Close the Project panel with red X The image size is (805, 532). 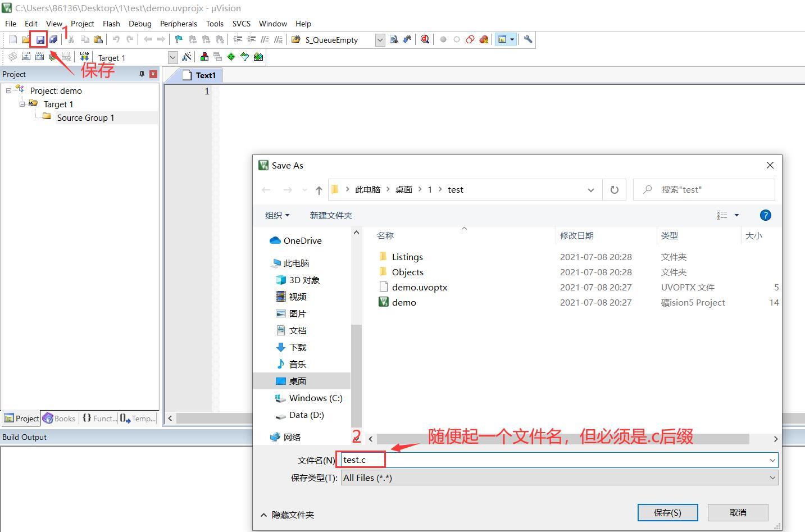tap(153, 74)
